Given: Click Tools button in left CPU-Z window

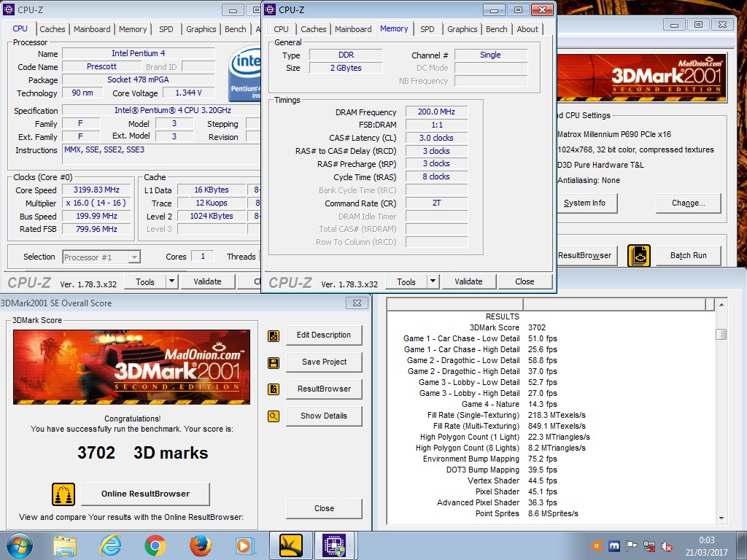Looking at the screenshot, I should [145, 282].
